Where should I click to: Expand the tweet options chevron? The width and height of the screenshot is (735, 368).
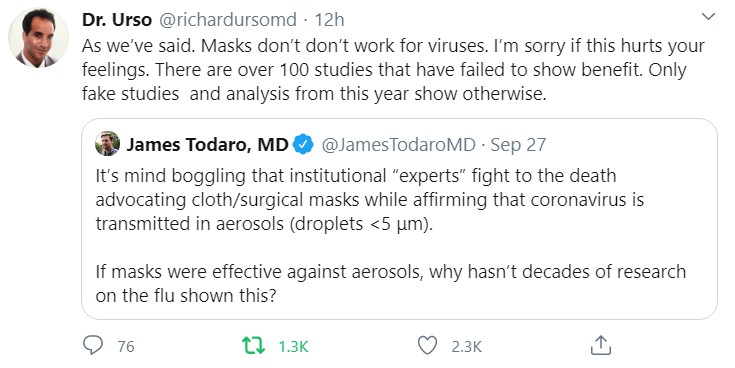coord(708,17)
